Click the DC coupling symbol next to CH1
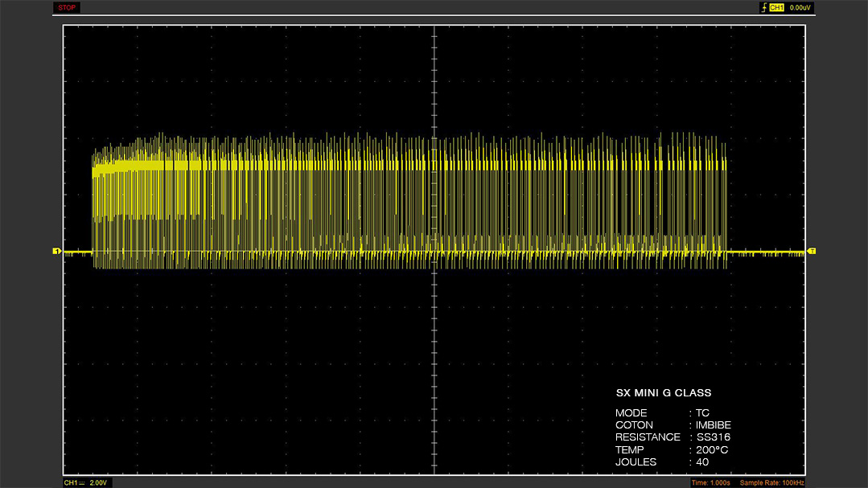This screenshot has height=488, width=868. coord(82,483)
